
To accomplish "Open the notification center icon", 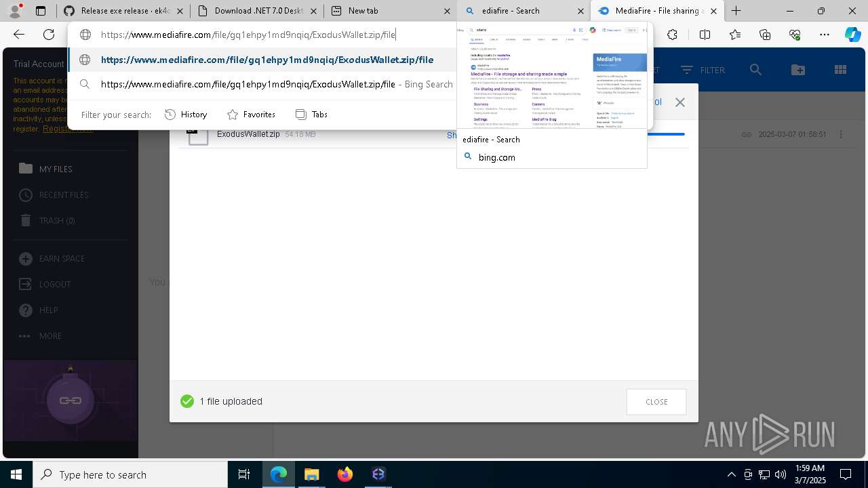I will pyautogui.click(x=846, y=474).
